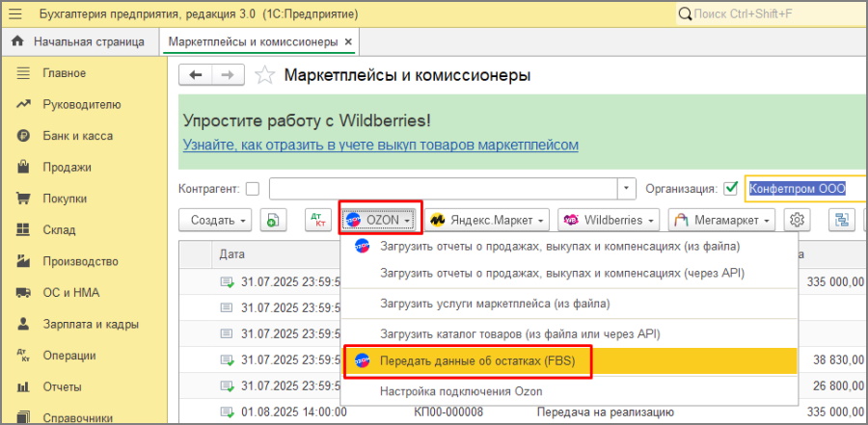The height and width of the screenshot is (425, 868).
Task: Uncheck the Организация filter checkbox
Action: pyautogui.click(x=731, y=189)
